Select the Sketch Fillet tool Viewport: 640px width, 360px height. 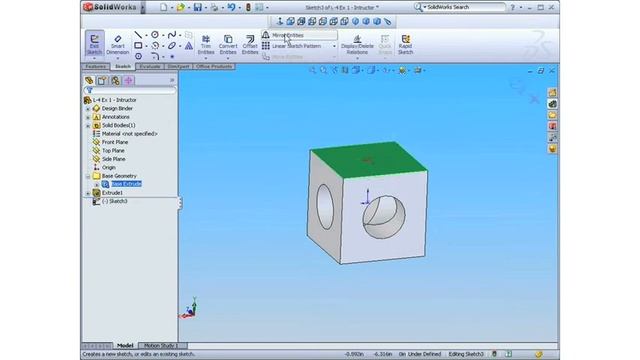(x=155, y=56)
